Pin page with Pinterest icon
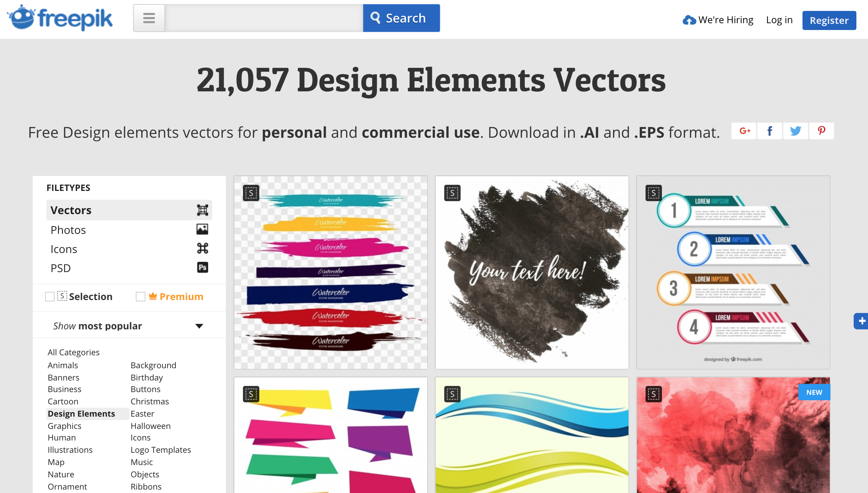The height and width of the screenshot is (493, 868). coord(821,131)
